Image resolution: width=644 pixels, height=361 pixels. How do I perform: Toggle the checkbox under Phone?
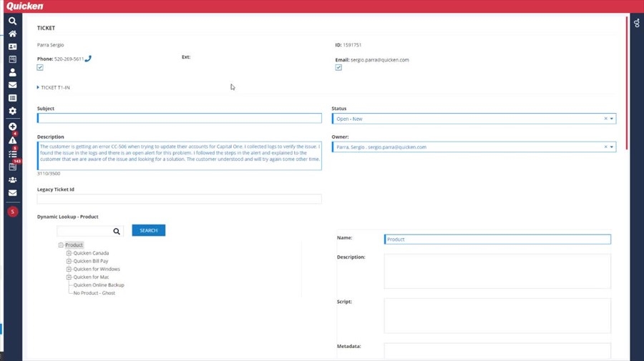(x=40, y=68)
